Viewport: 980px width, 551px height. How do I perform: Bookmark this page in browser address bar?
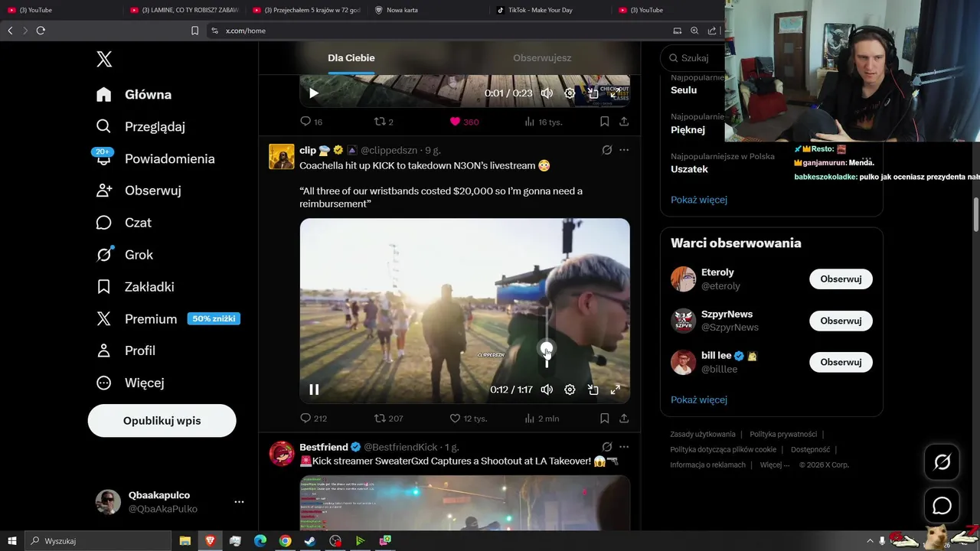pos(194,31)
